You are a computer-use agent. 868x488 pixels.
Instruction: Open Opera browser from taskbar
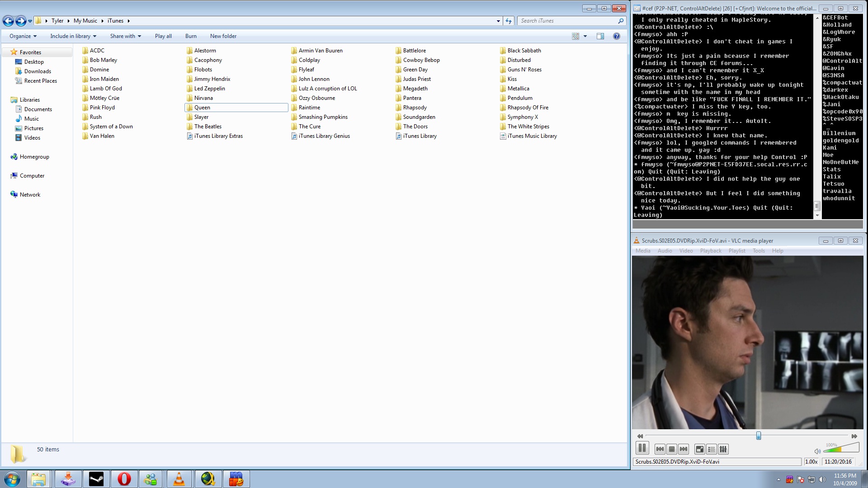[124, 479]
